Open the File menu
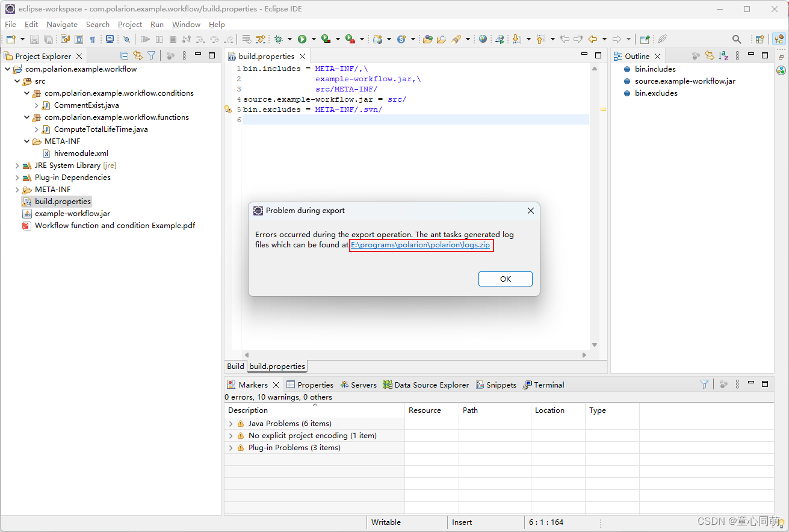 [10, 25]
